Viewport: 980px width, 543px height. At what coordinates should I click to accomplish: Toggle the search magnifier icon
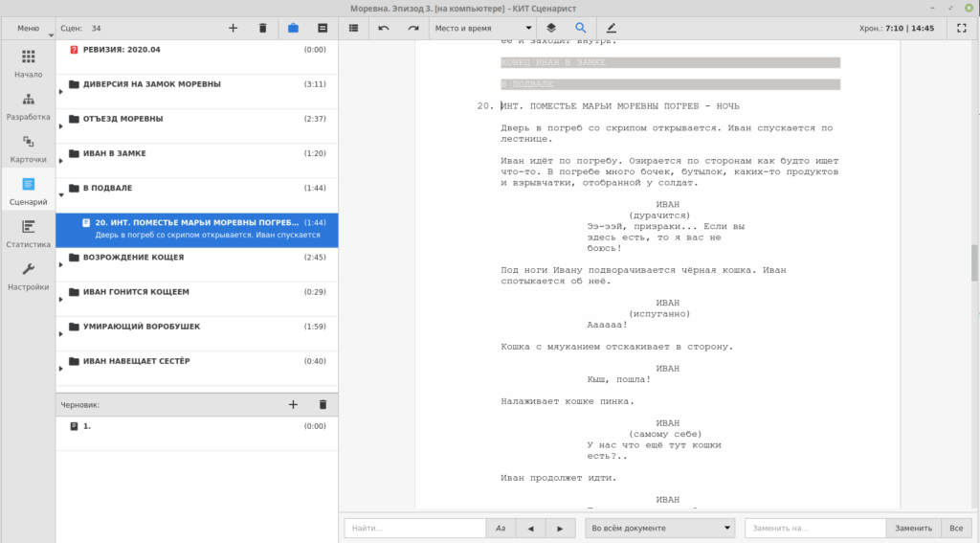[x=581, y=28]
